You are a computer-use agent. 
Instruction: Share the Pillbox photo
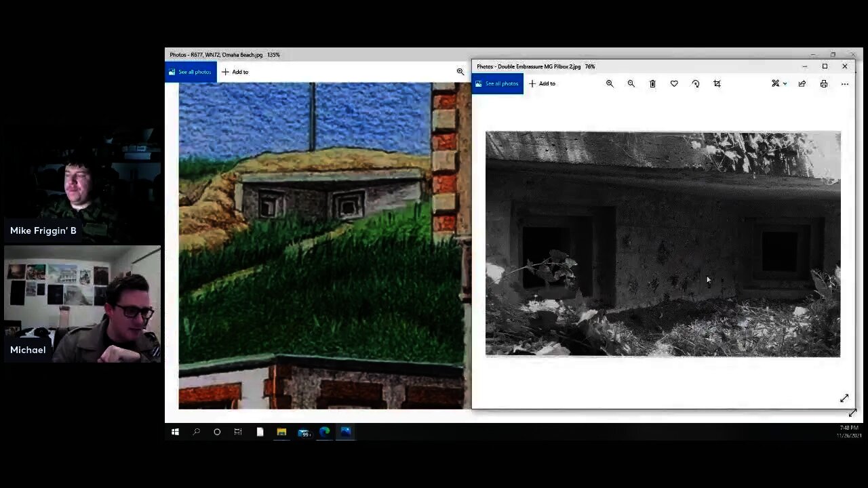click(802, 83)
